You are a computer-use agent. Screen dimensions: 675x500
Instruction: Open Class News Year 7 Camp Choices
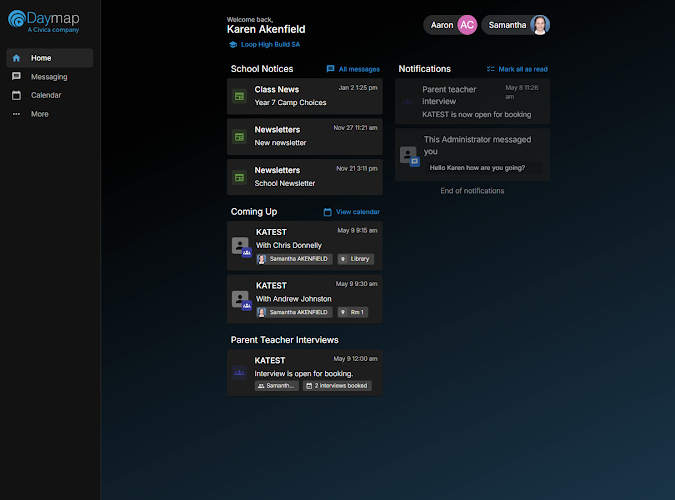pos(305,96)
